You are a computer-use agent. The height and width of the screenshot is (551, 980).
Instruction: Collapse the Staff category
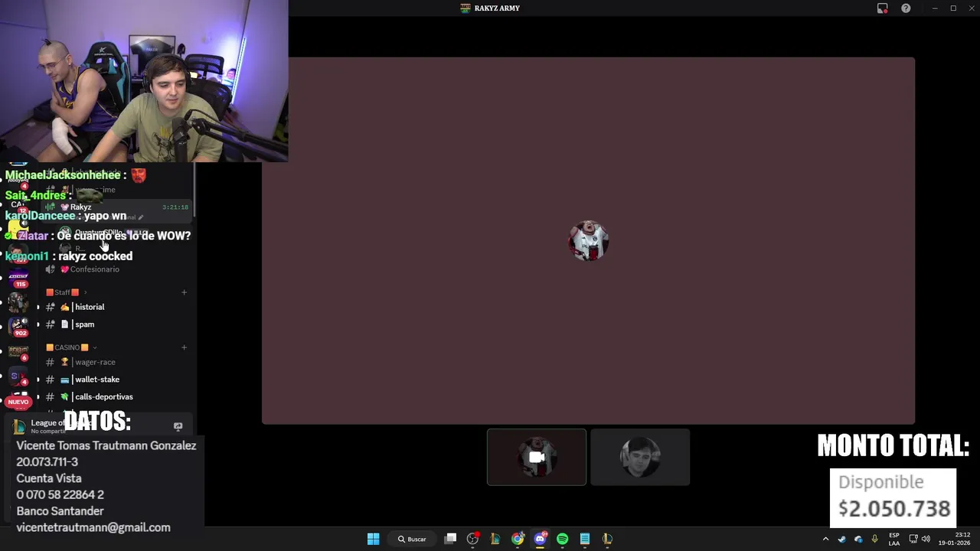(x=65, y=292)
